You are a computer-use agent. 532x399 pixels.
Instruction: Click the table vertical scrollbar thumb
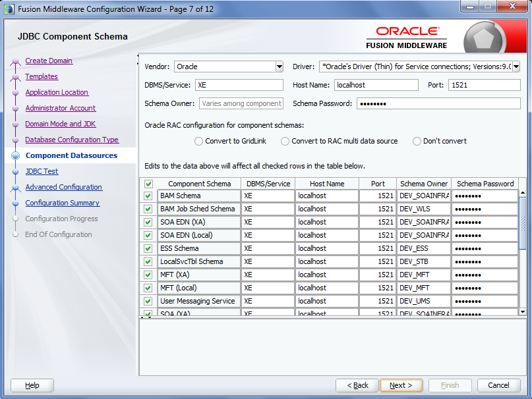pyautogui.click(x=523, y=223)
